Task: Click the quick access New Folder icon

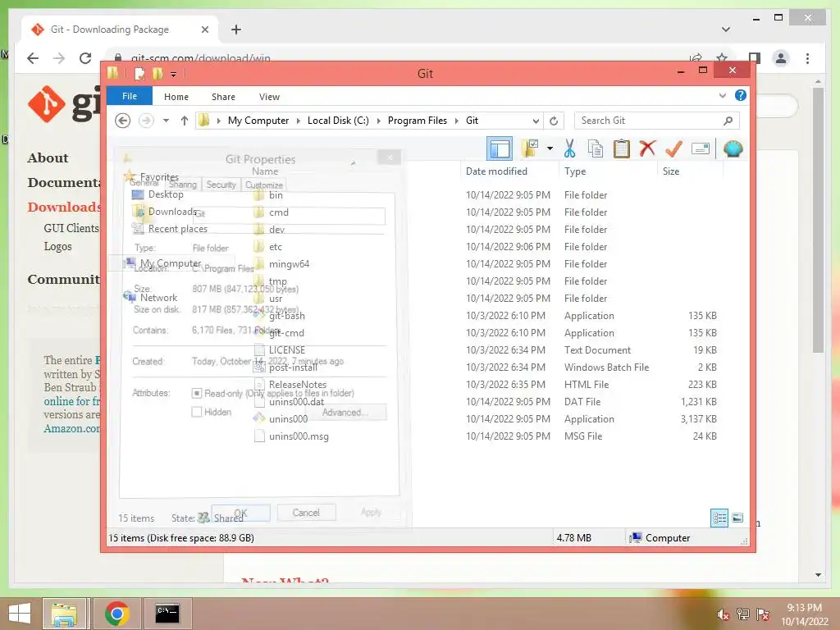Action: pos(157,73)
